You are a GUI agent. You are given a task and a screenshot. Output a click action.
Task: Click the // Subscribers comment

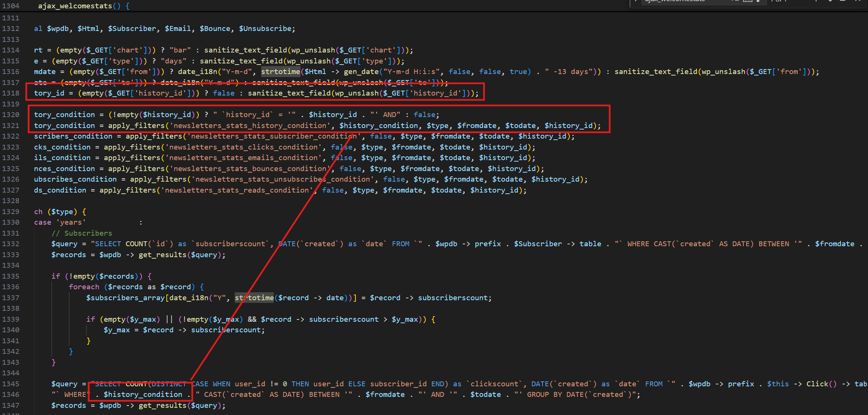82,233
